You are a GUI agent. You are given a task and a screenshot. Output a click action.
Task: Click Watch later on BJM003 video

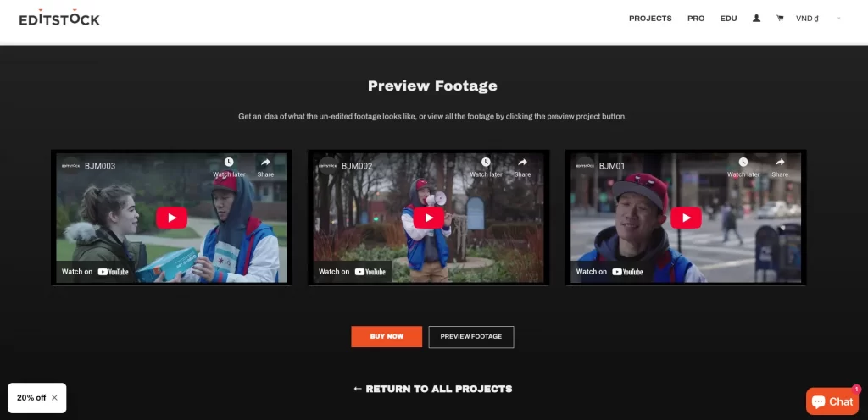point(229,167)
